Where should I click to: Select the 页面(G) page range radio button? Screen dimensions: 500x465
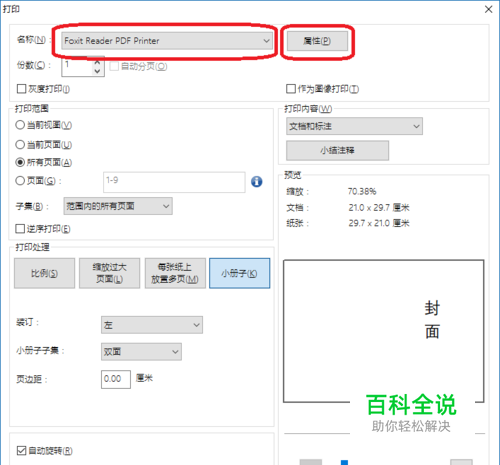point(20,181)
